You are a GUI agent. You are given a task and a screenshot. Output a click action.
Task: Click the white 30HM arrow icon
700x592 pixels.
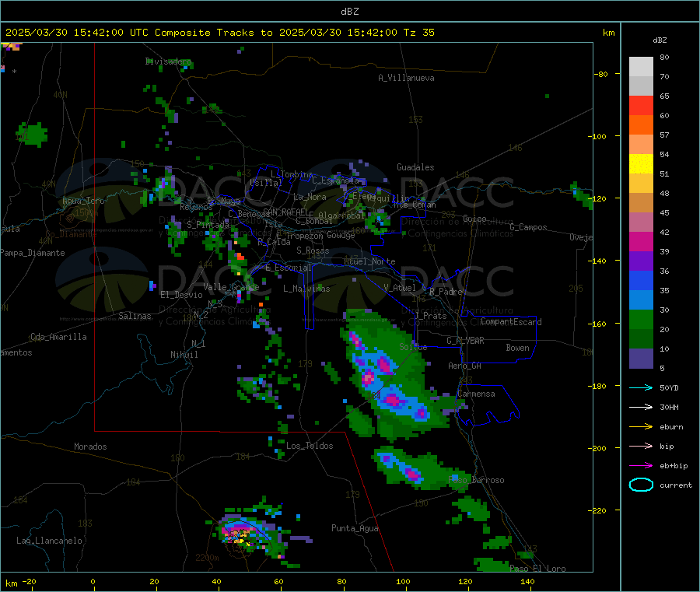641,407
